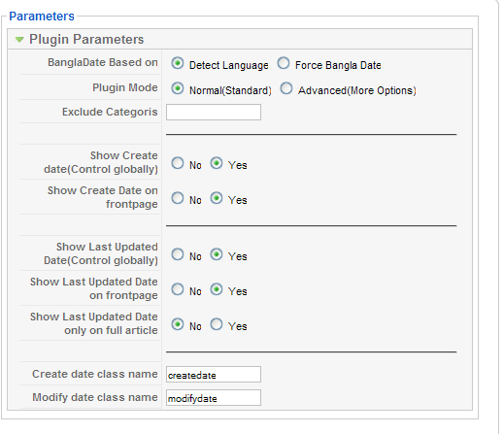
Task: Set Show Last Updated Date globally to No
Action: (178, 254)
